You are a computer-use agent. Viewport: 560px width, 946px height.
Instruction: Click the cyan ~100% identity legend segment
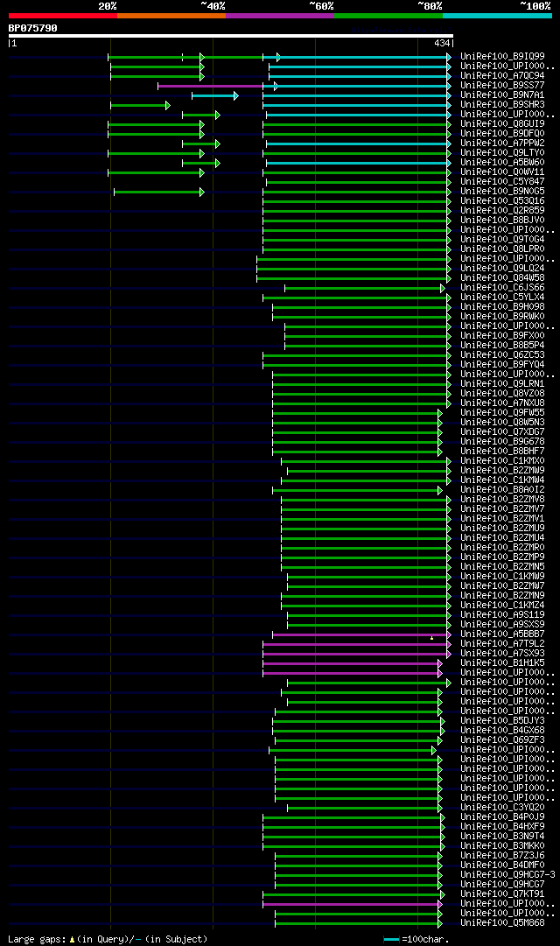coord(497,16)
